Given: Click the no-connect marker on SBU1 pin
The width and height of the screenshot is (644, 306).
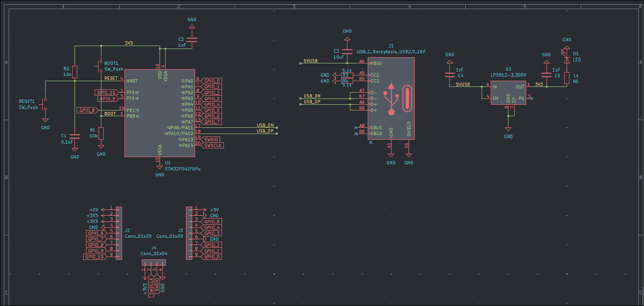Looking at the screenshot, I should (356, 127).
